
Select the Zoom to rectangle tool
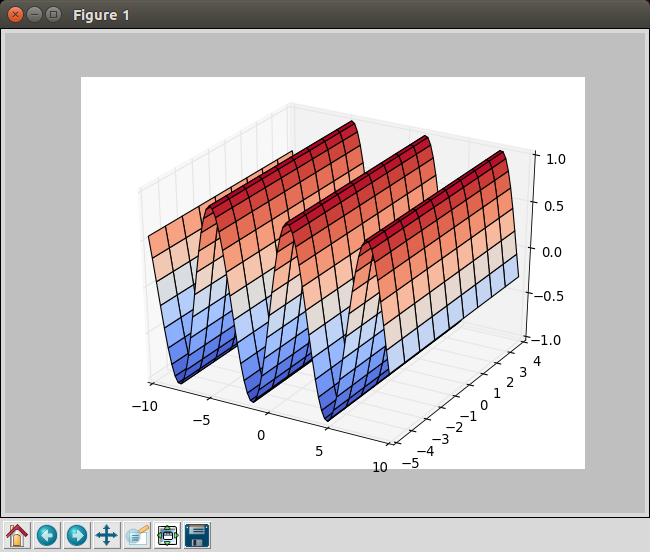pyautogui.click(x=137, y=535)
